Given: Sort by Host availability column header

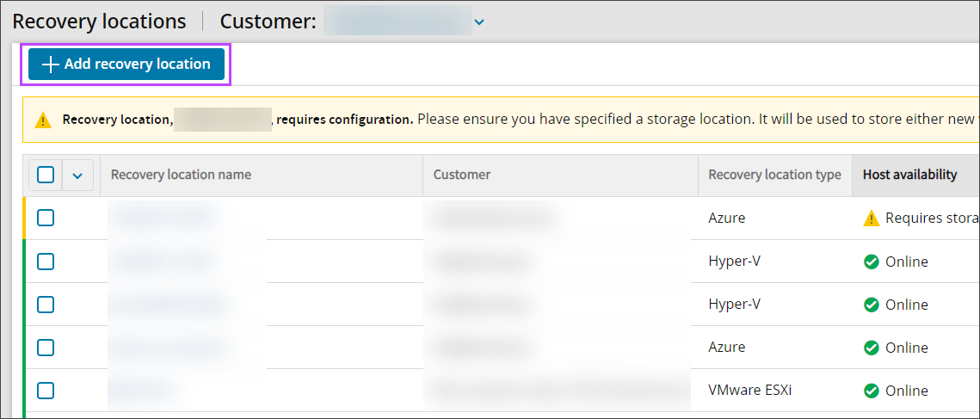Looking at the screenshot, I should 909,175.
